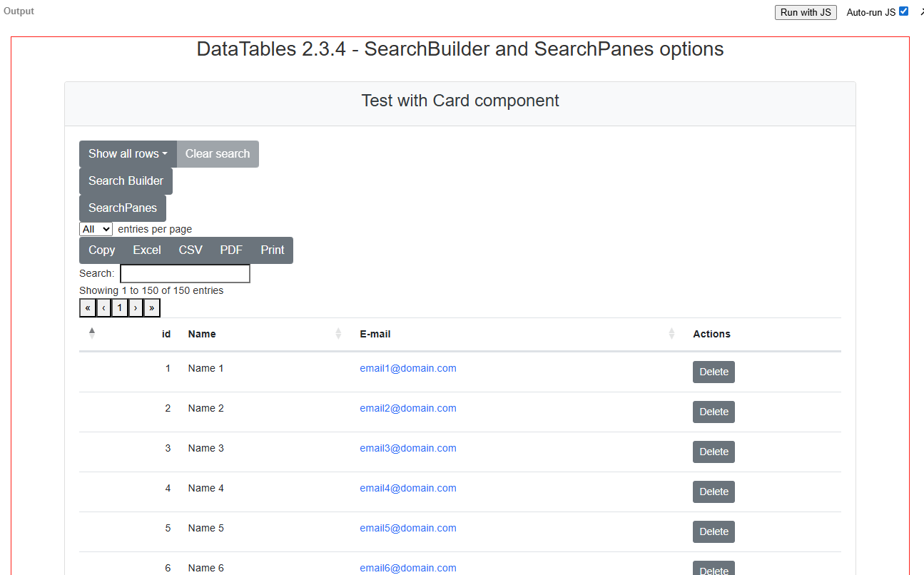
Task: Open the entries per page select
Action: [96, 229]
